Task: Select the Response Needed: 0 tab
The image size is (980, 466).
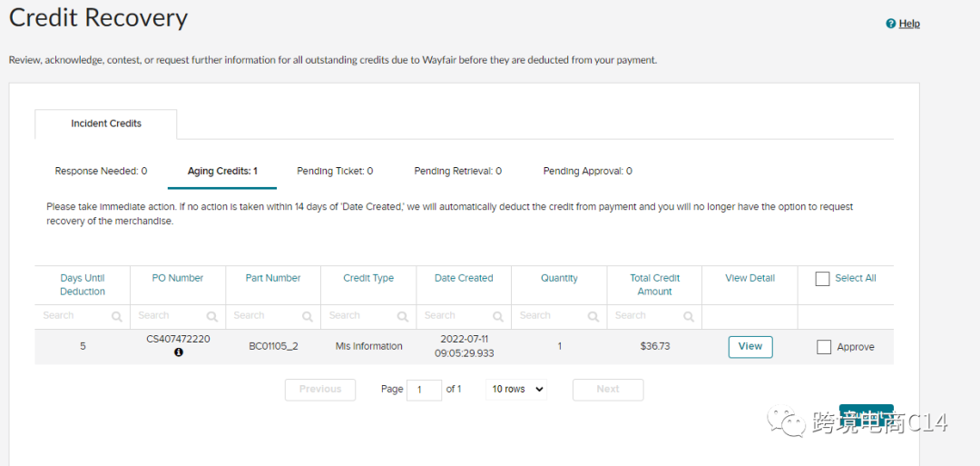Action: [101, 171]
